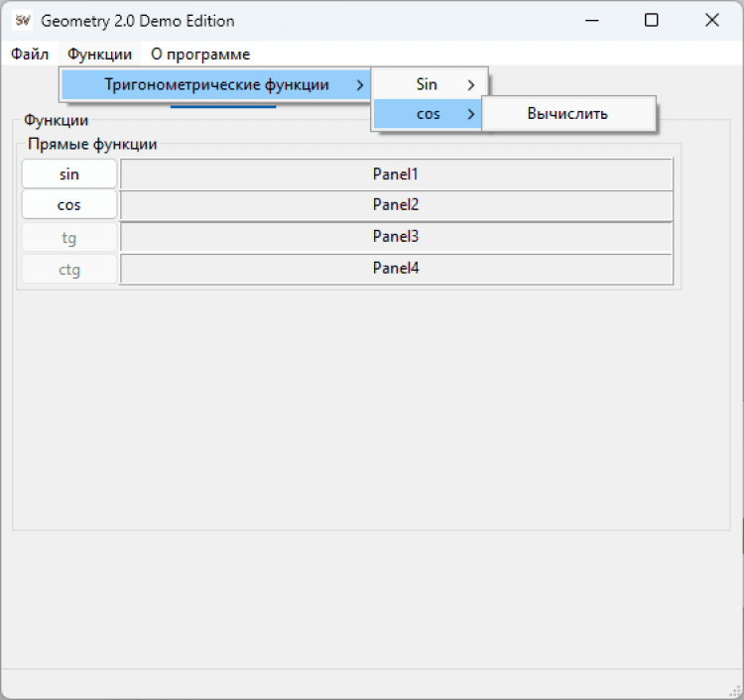Select the highlighted cos submenu entry
This screenshot has width=744, height=700.
(428, 114)
